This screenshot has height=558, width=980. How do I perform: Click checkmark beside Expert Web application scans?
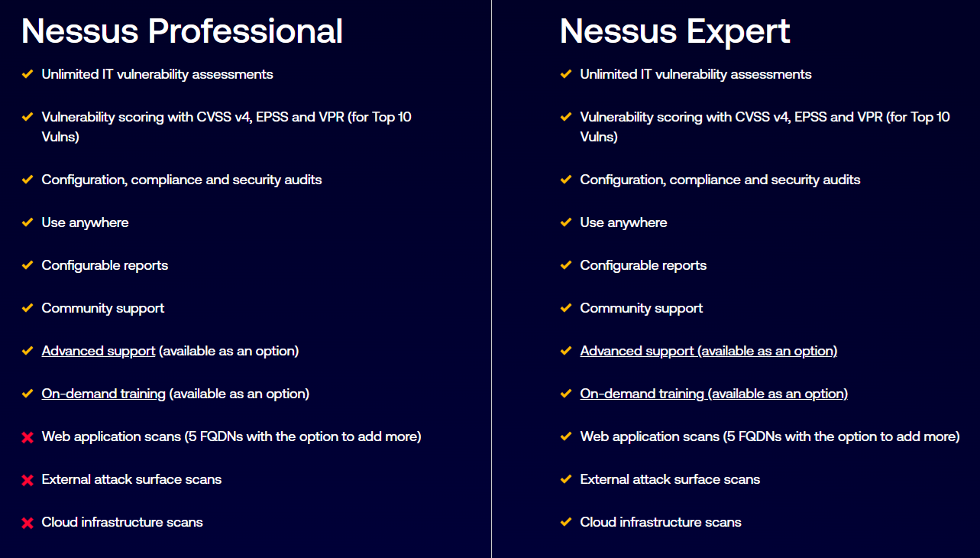(566, 436)
